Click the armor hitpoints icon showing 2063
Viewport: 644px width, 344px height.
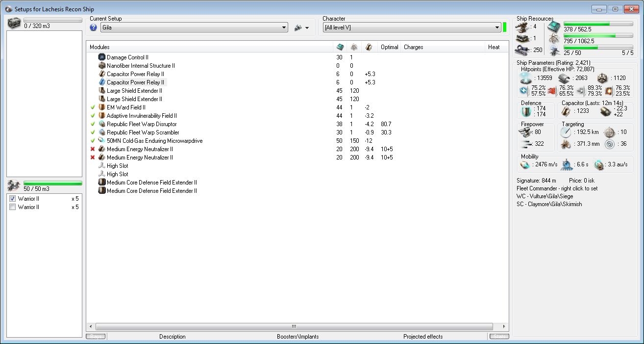pos(564,78)
